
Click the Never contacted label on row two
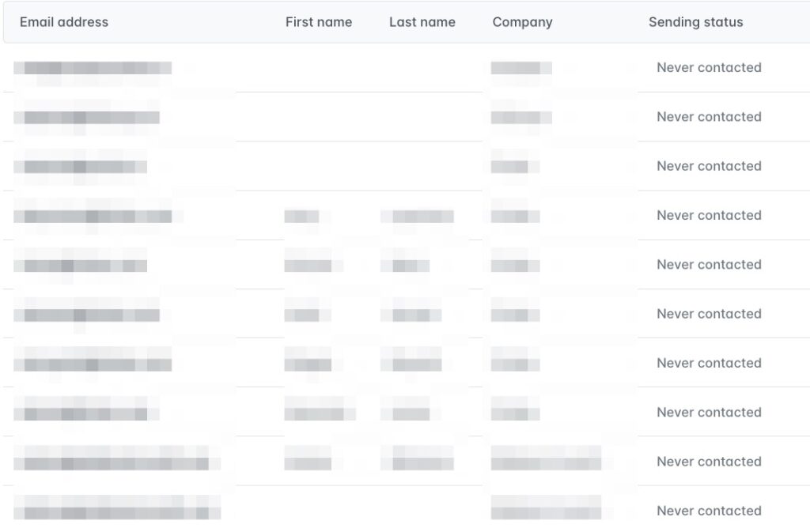pyautogui.click(x=709, y=117)
